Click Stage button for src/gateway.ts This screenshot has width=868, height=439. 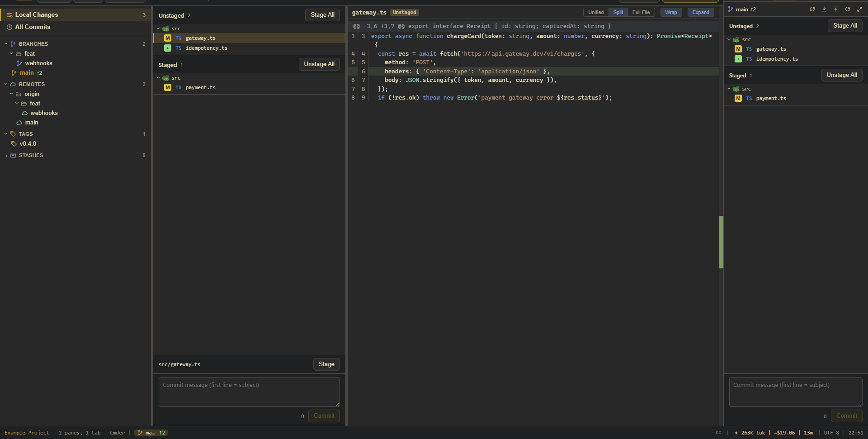pyautogui.click(x=326, y=364)
